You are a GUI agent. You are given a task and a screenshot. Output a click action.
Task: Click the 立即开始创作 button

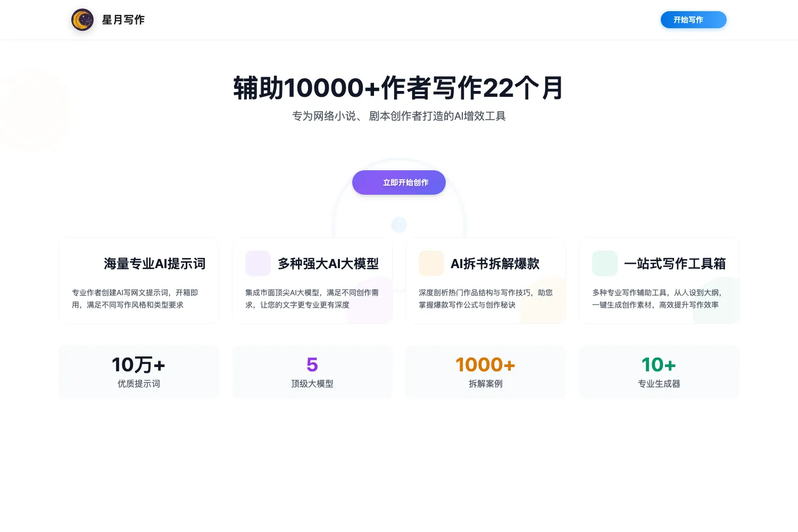click(x=399, y=182)
